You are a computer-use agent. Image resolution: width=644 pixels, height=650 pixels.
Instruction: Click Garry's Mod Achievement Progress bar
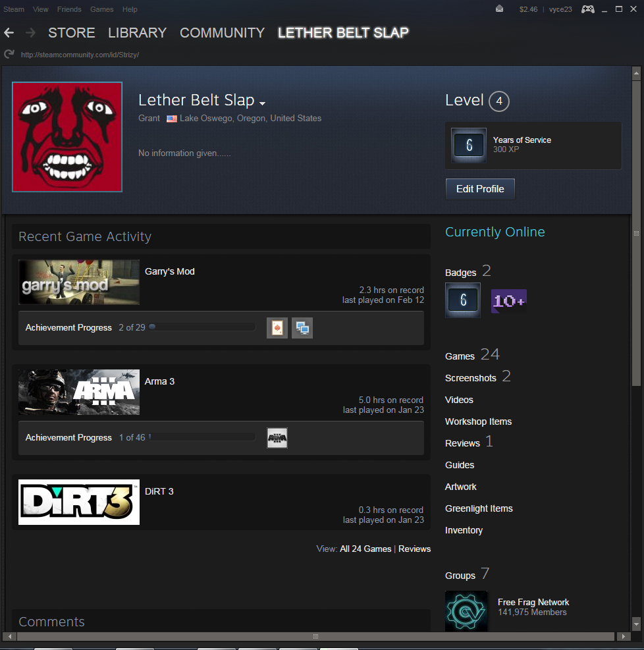click(x=202, y=327)
